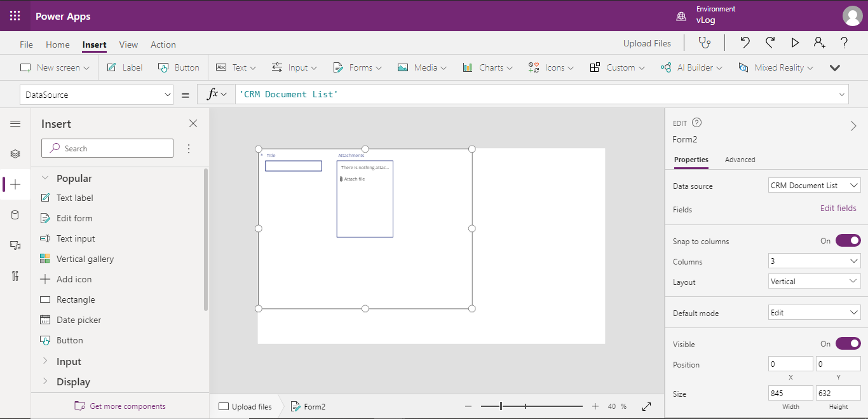Open the Help question mark icon
868x419 pixels.
(844, 43)
